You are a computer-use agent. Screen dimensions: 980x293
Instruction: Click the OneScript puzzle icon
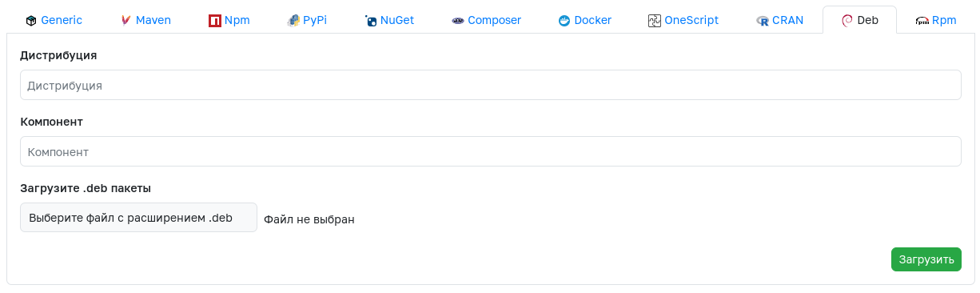(x=655, y=21)
